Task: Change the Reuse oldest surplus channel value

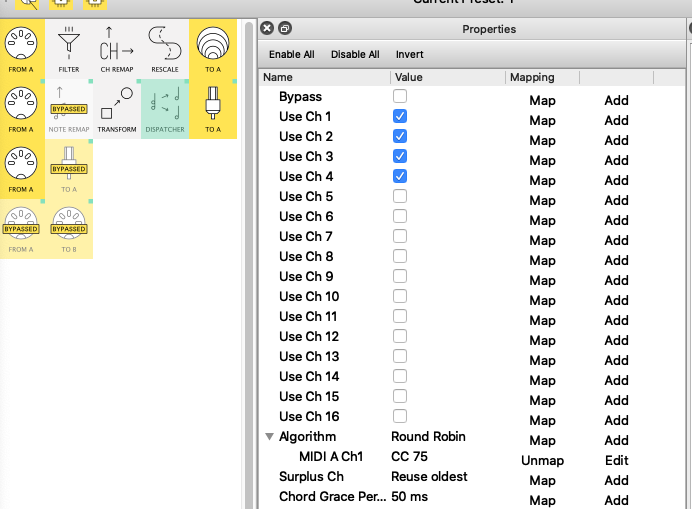Action: point(429,477)
